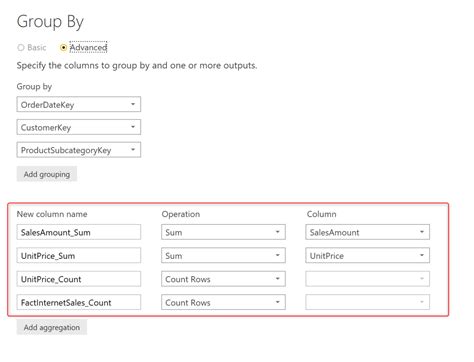Click the disabled column dropdown for UnitPrice_Count
This screenshot has height=362, width=474.
pyautogui.click(x=368, y=279)
